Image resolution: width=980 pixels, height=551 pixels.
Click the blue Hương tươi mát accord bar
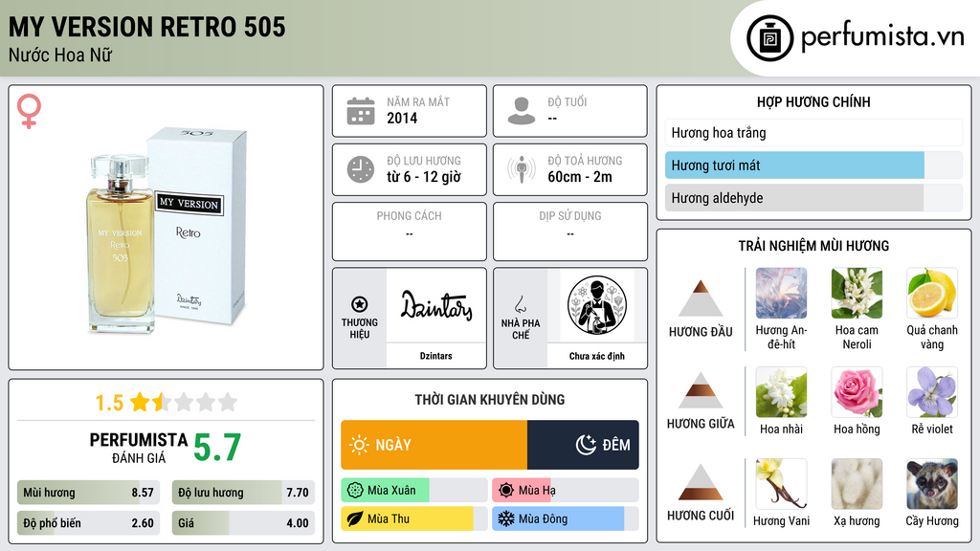813,165
